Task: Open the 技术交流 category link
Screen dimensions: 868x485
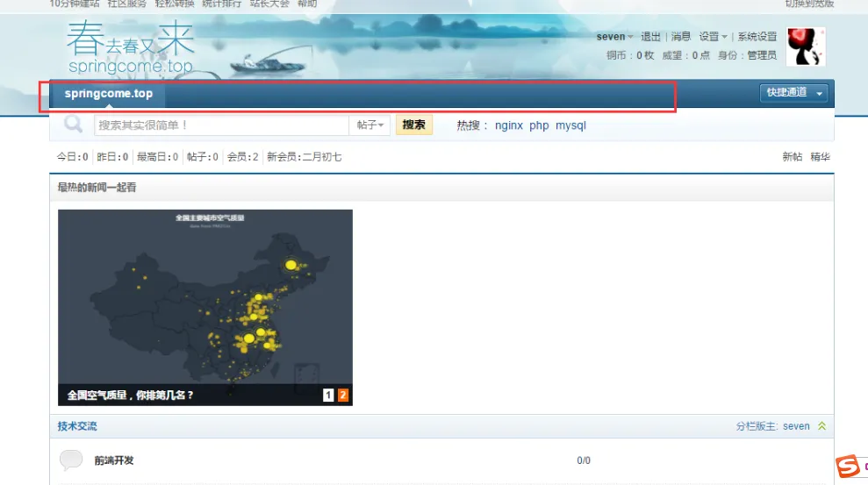Action: 77,426
